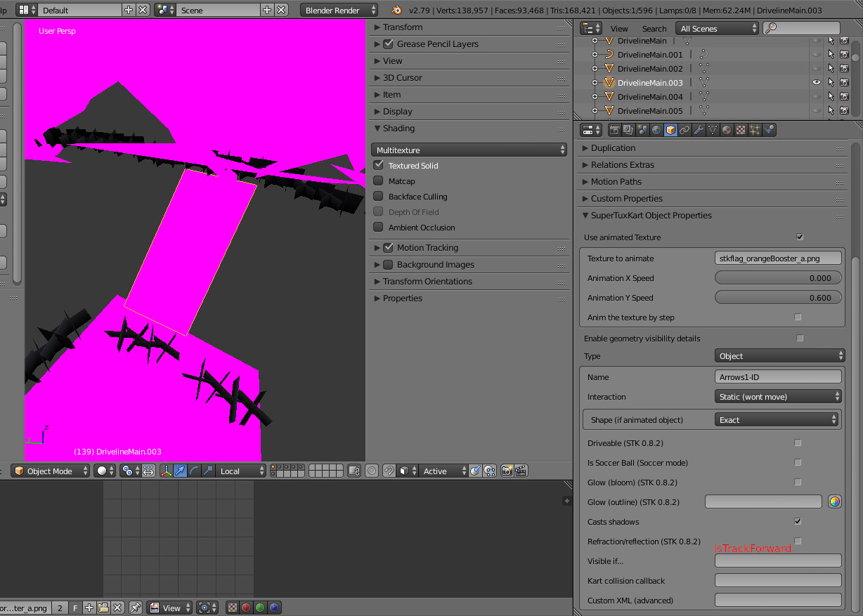
Task: Click the OpenGL render image camera icon
Action: click(x=507, y=471)
